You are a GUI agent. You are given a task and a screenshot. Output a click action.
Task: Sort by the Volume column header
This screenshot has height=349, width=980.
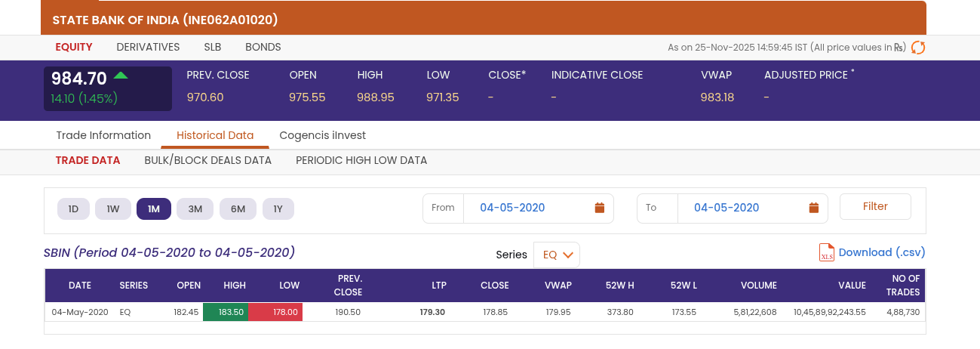[758, 286]
